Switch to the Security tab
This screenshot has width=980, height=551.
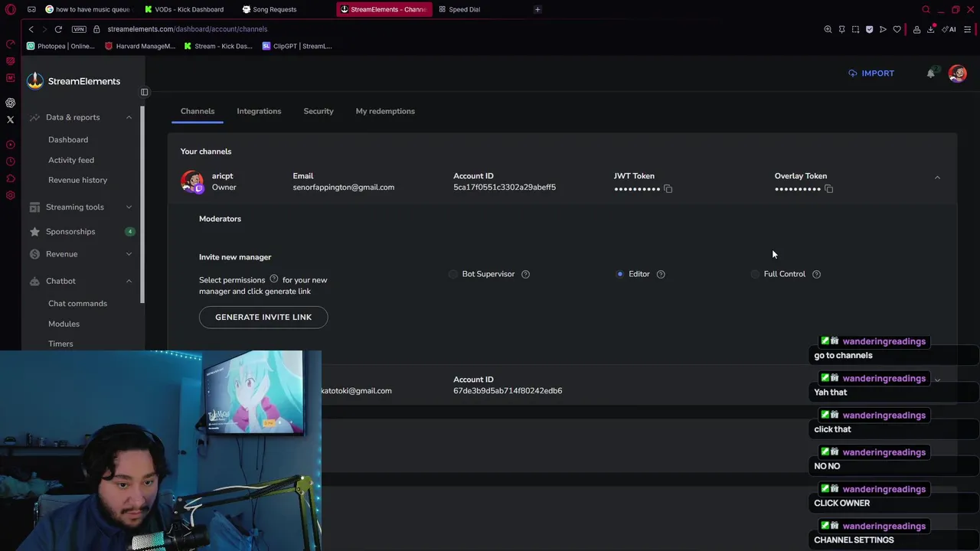point(318,111)
